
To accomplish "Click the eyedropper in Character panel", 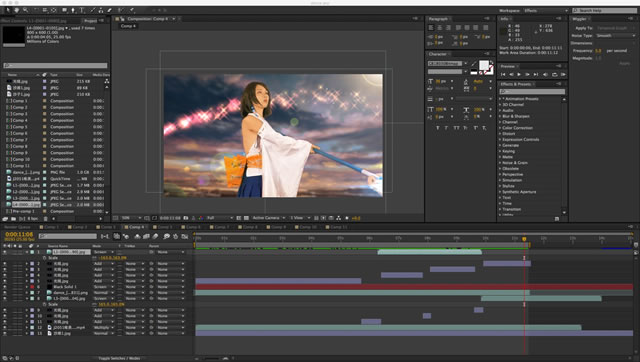I will point(474,64).
